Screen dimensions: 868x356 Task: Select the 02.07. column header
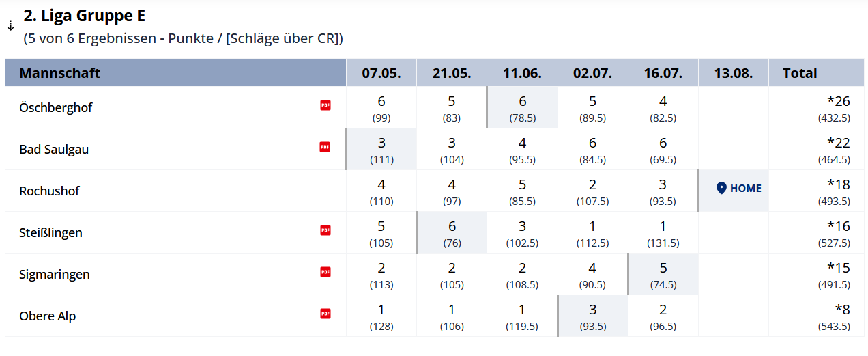[x=592, y=73]
